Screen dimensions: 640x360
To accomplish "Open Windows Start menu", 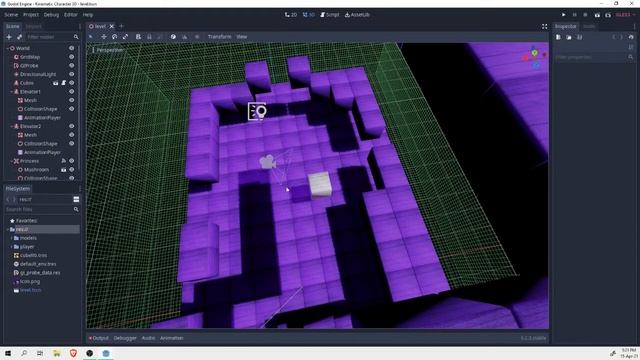I will [8, 353].
